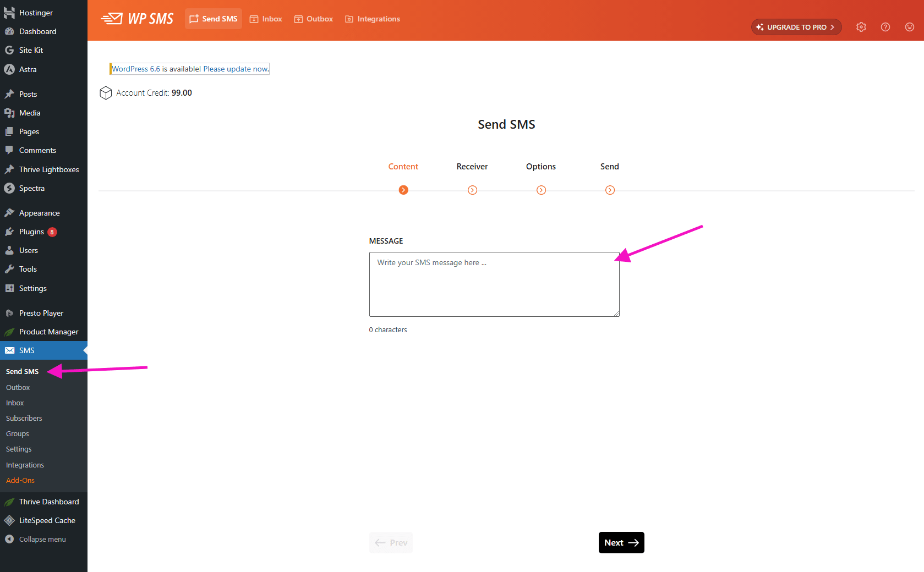The height and width of the screenshot is (572, 924).
Task: Click the WordPress 6.6 link
Action: [136, 69]
